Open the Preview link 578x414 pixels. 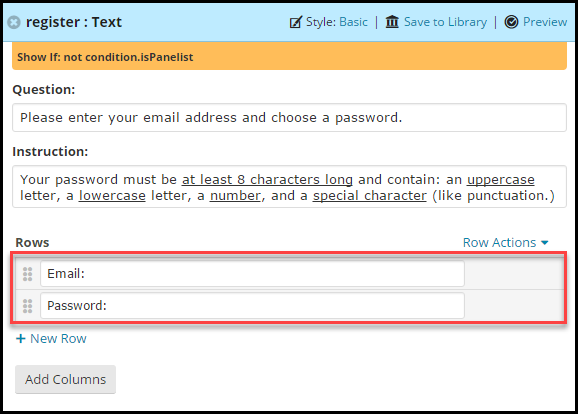pyautogui.click(x=545, y=22)
